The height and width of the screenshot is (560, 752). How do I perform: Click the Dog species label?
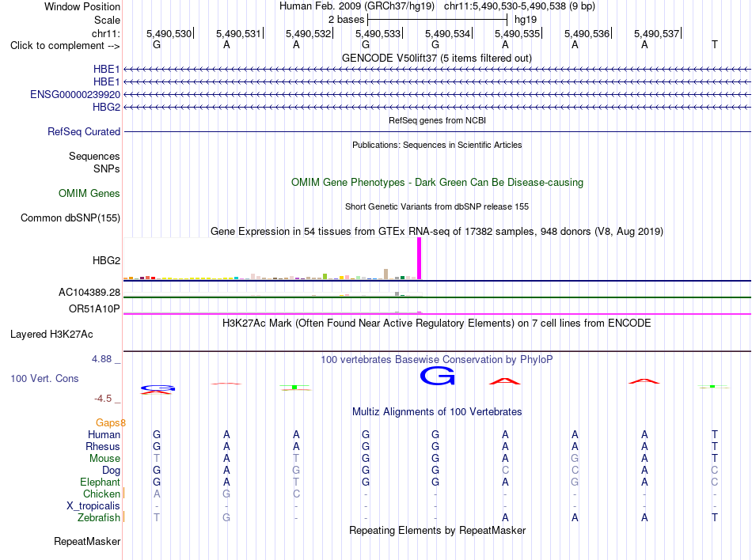(x=111, y=471)
